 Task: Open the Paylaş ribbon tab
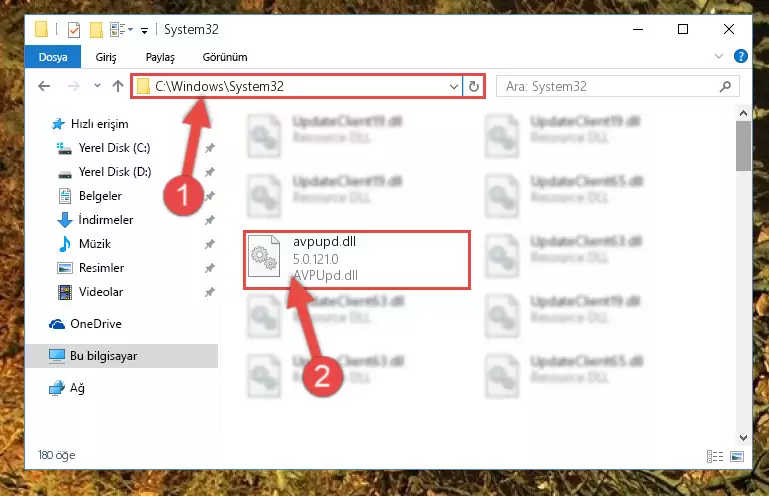click(160, 57)
